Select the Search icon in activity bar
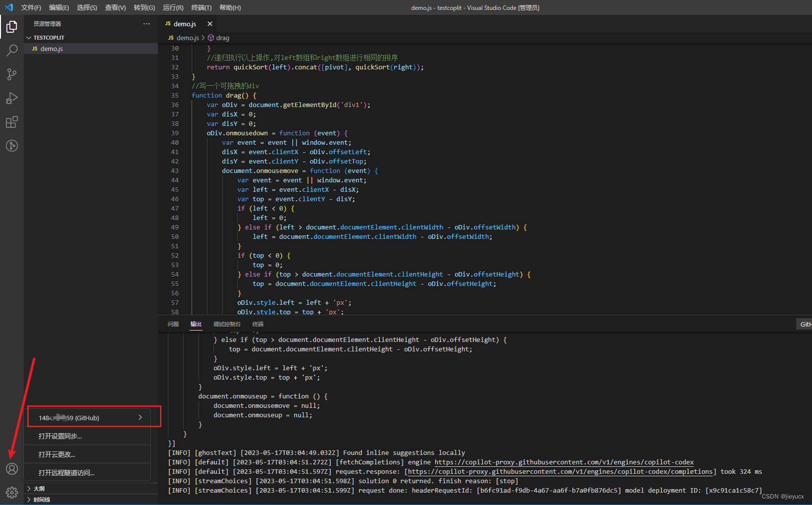This screenshot has width=812, height=505. tap(11, 50)
